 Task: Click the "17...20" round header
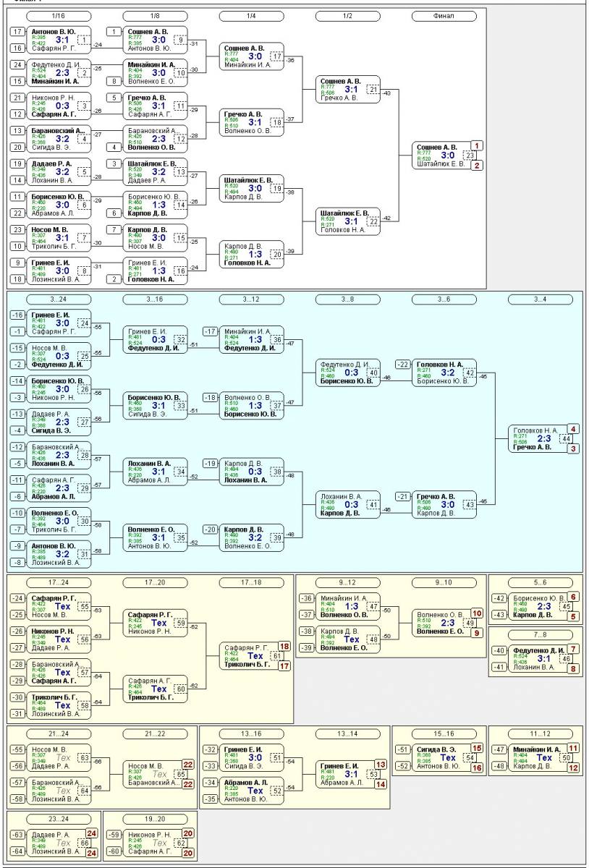[x=155, y=582]
